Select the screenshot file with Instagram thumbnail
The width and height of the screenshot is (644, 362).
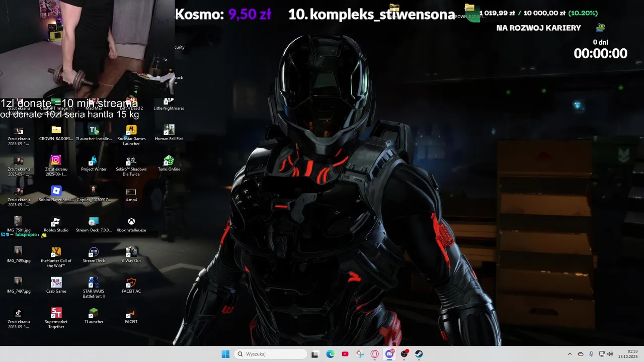point(56,166)
